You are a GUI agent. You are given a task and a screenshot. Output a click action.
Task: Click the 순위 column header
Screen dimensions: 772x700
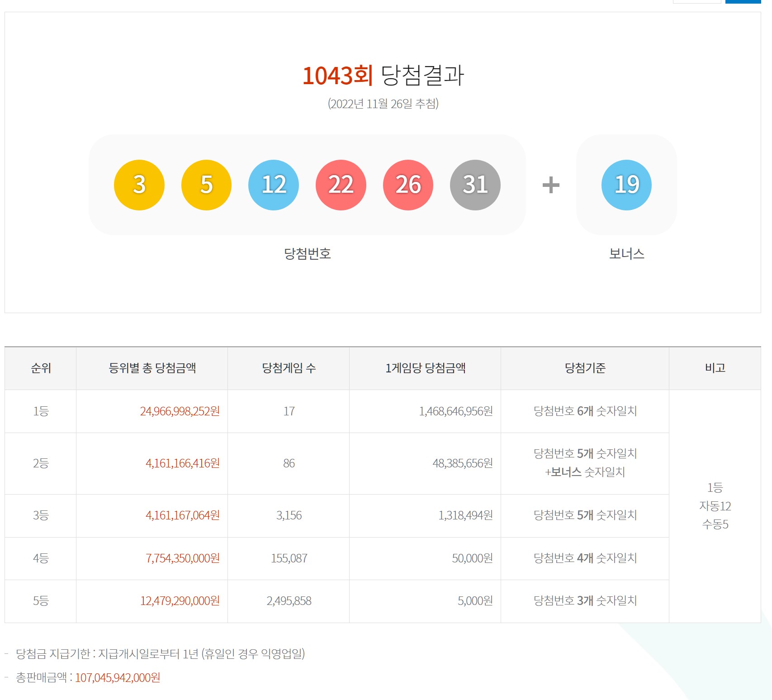[x=41, y=368]
